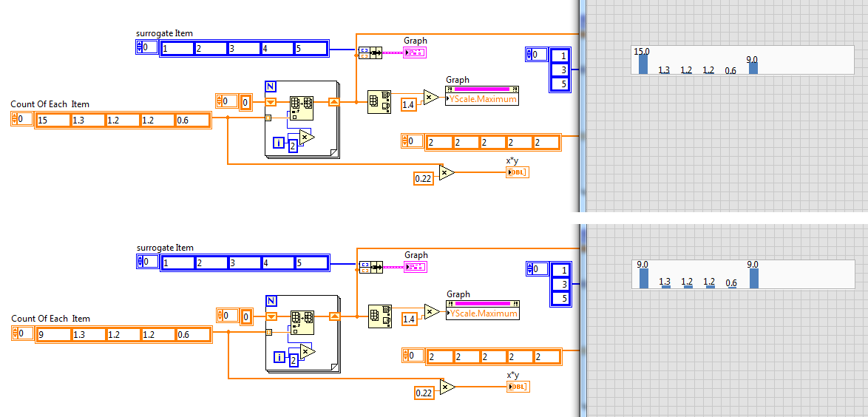Click the x*y DBL indicator in upper diagram
Viewport: 868px width, 417px height.
pos(517,172)
